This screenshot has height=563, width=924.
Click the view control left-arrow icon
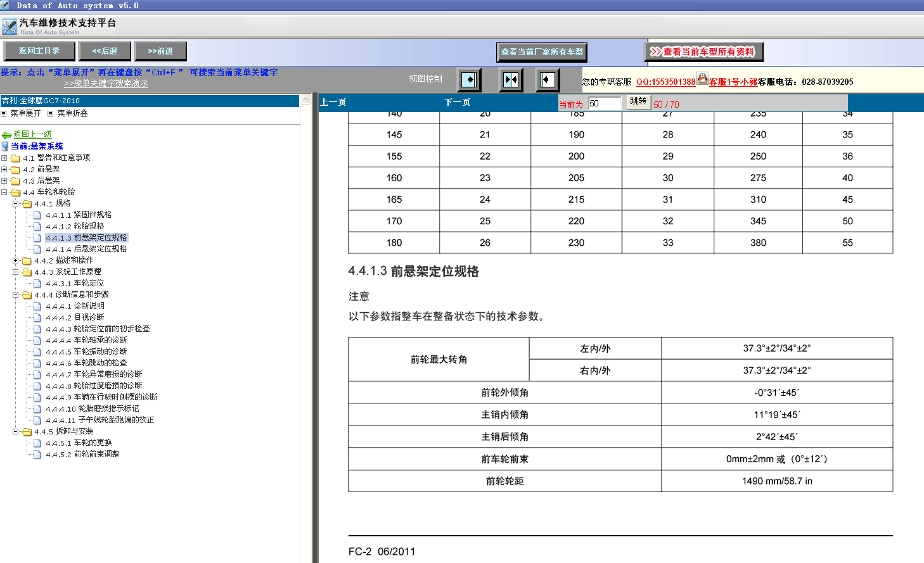tap(548, 80)
